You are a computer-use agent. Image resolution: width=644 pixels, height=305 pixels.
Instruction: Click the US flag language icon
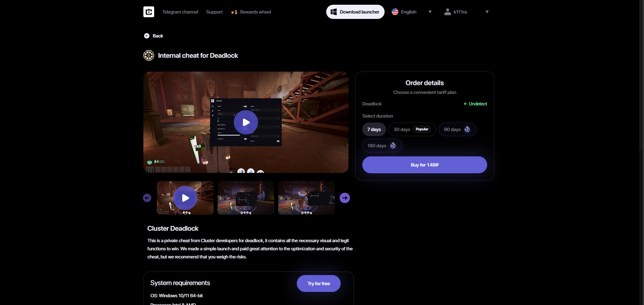point(395,12)
